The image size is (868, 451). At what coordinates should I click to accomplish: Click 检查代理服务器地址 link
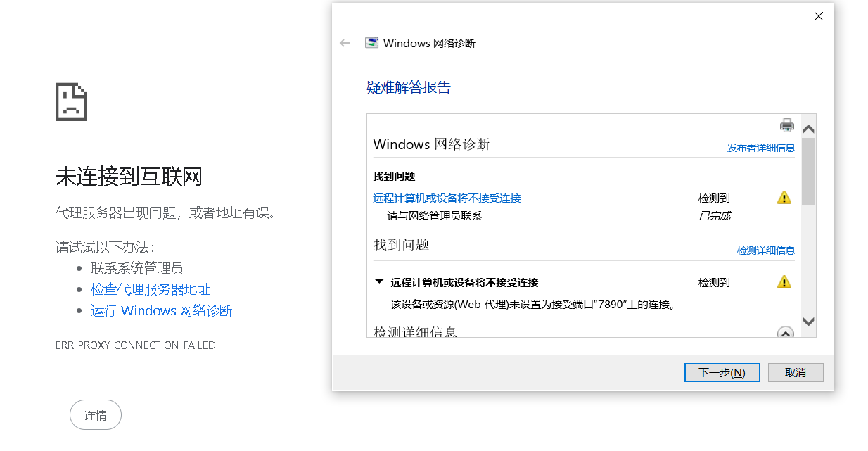click(151, 289)
